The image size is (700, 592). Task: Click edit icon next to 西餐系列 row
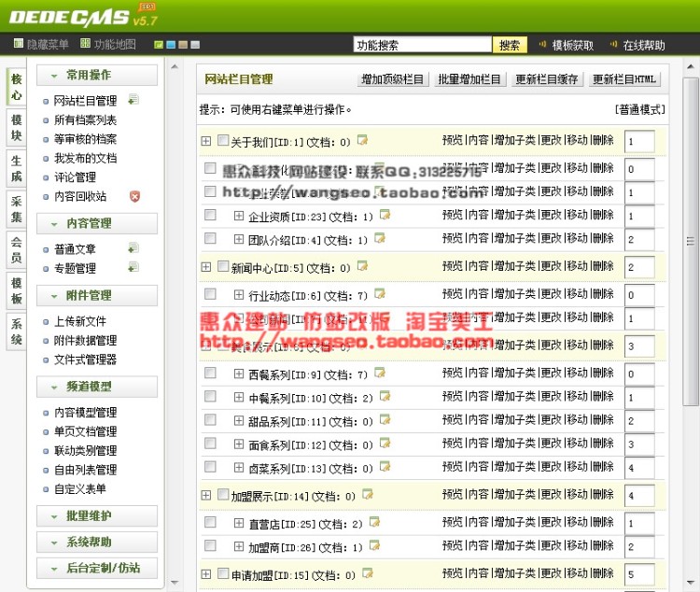380,373
